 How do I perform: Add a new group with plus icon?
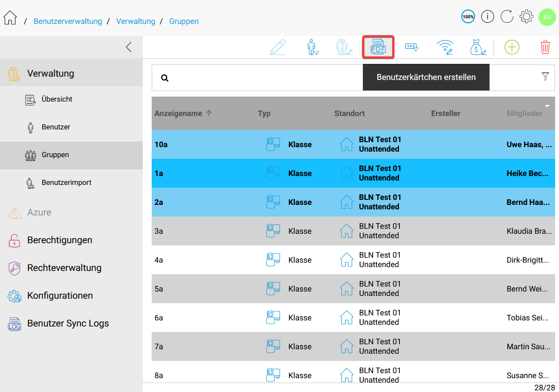pyautogui.click(x=512, y=47)
